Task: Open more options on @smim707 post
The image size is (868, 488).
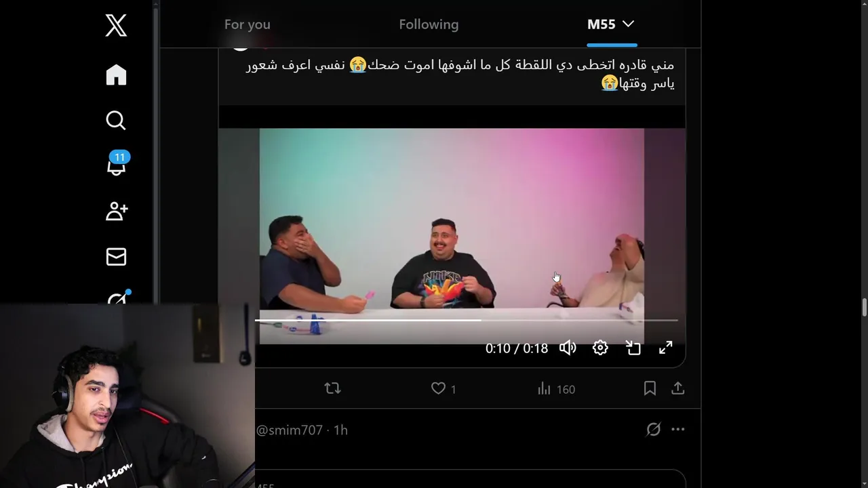Action: coord(678,429)
